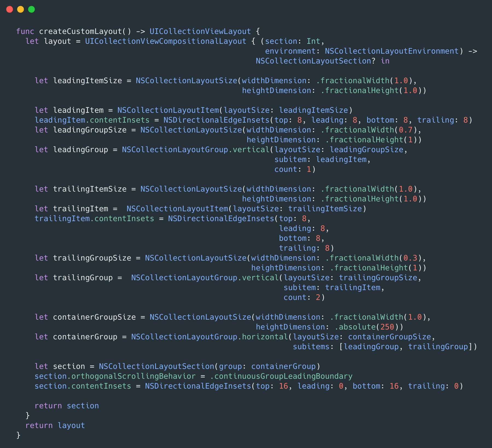Screen dimensions: 492x448
Task: Click the trailingGroupSize variable declaration
Action: point(92,258)
